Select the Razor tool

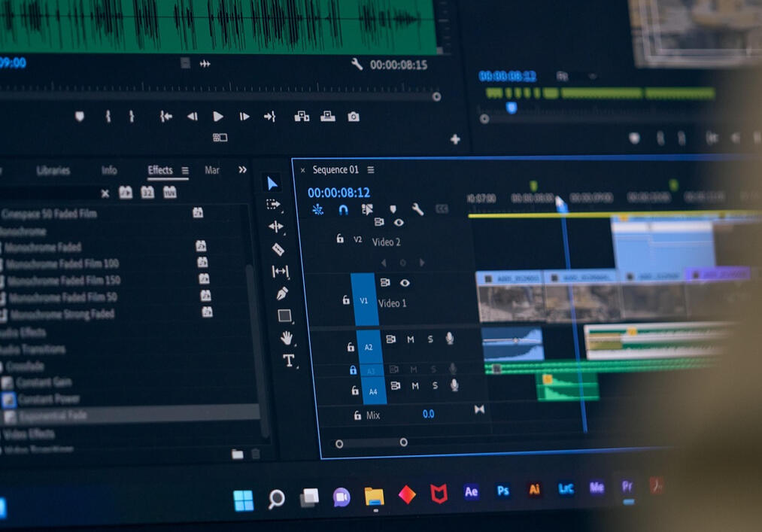pos(278,249)
